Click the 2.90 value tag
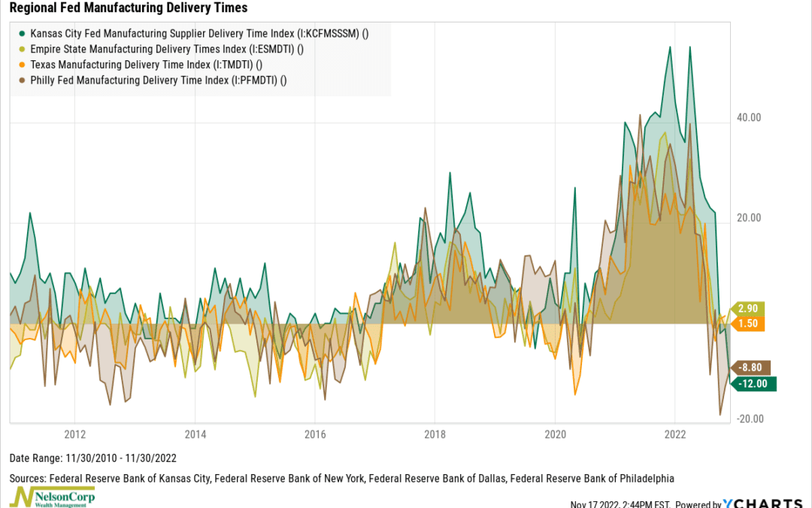Screen dimensions: 812x508 751,309
